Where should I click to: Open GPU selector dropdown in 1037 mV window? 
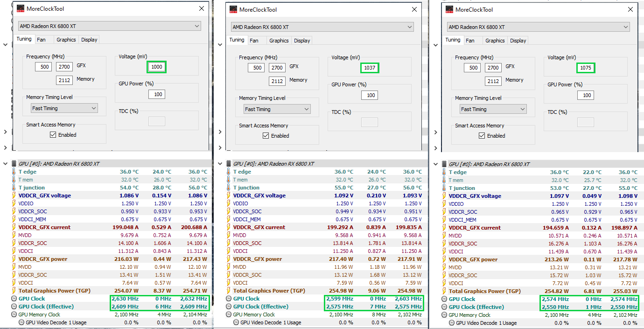click(x=322, y=27)
